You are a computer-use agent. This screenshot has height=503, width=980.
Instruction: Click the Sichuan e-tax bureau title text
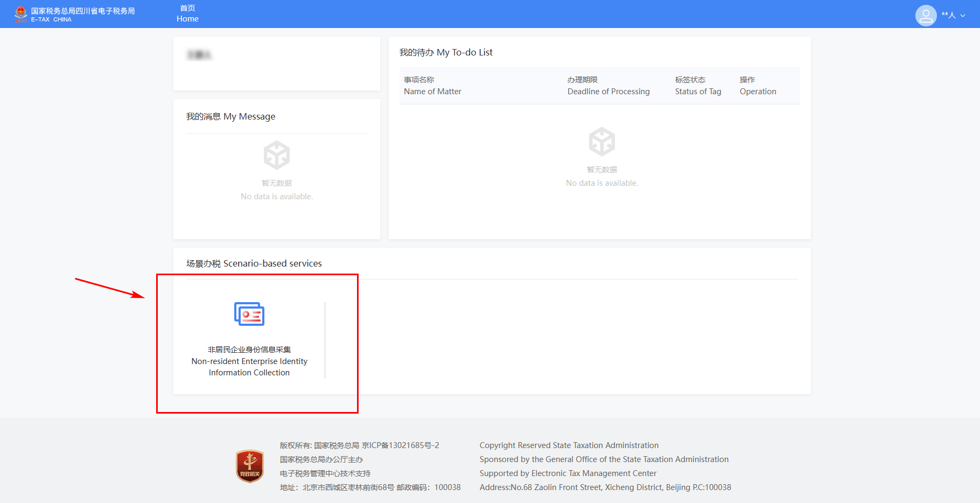83,11
